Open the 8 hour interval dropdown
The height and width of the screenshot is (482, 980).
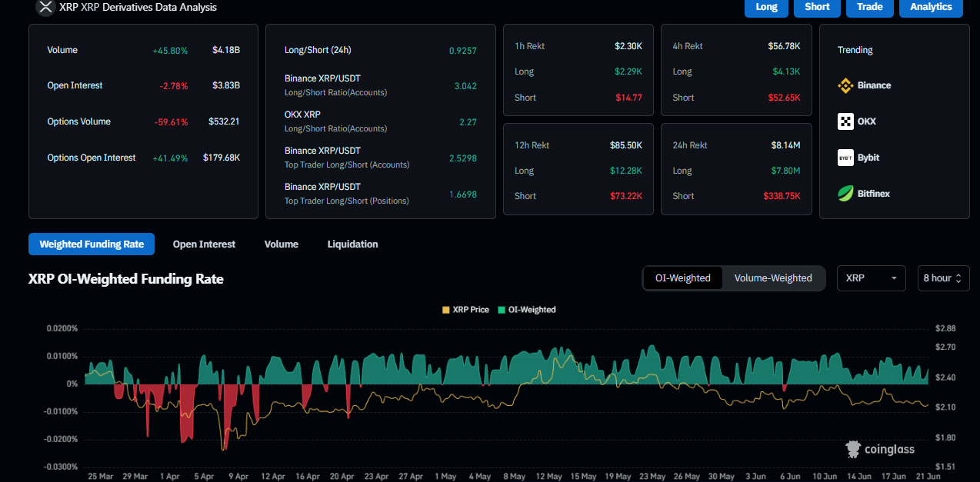coord(943,278)
